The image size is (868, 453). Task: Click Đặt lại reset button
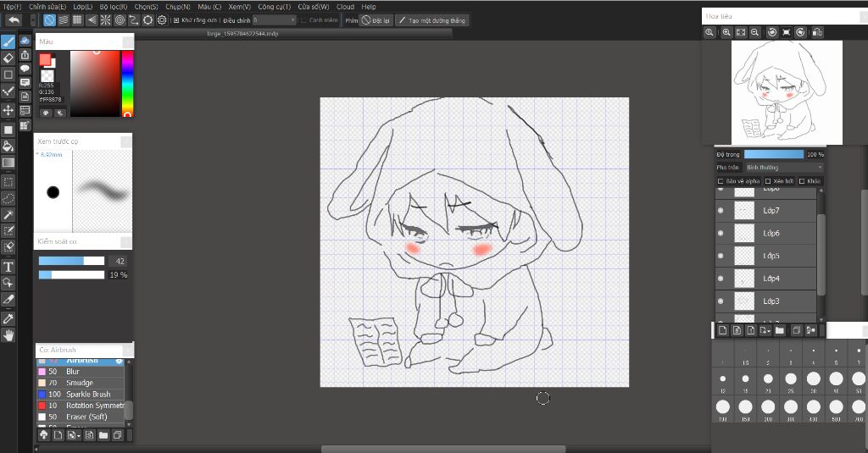[x=376, y=20]
